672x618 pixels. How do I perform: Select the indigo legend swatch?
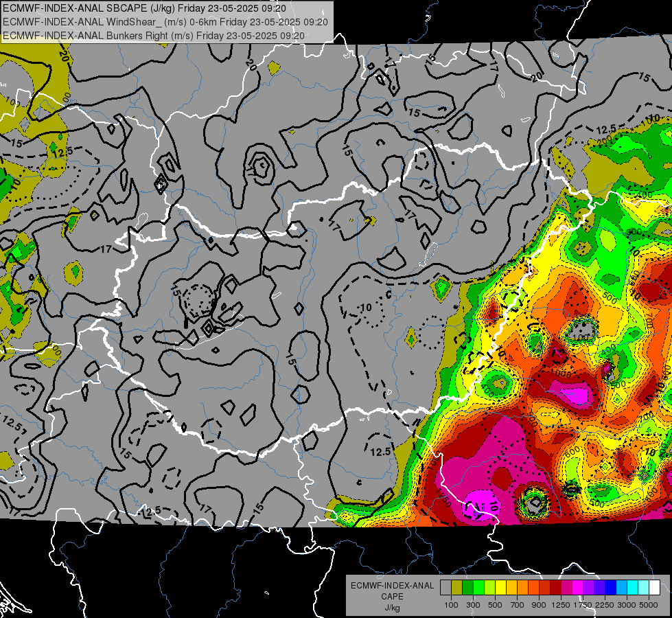599,588
